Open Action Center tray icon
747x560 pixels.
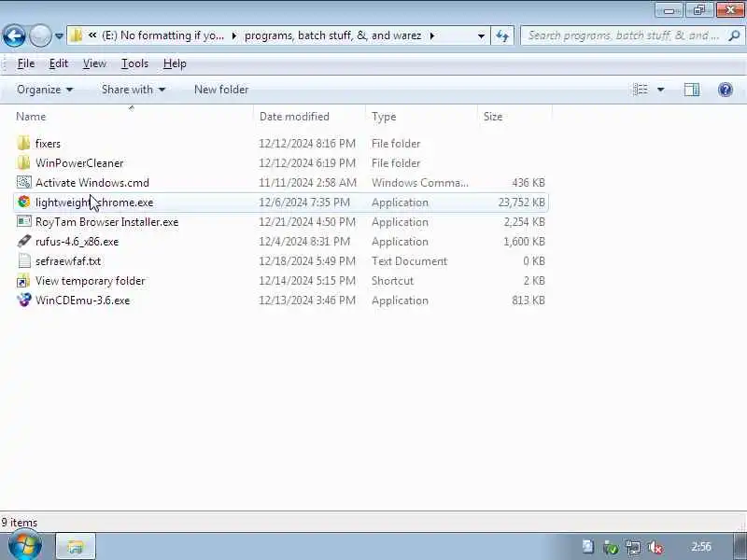tap(588, 547)
